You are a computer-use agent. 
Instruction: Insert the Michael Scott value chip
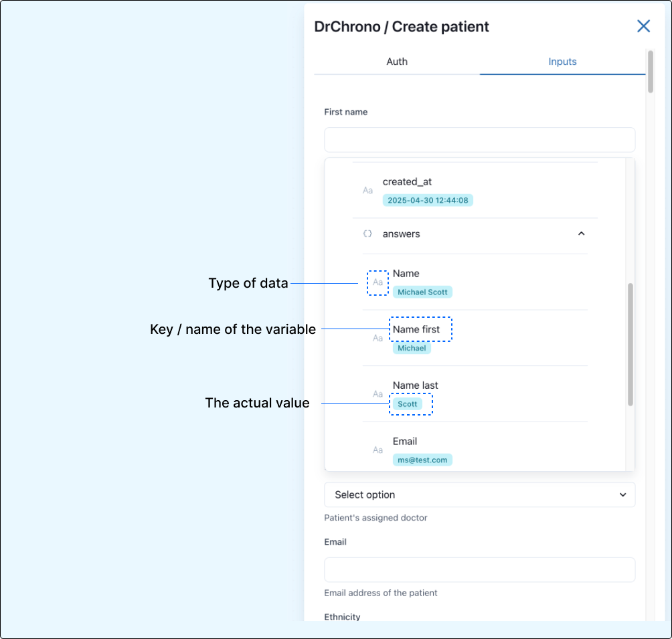pyautogui.click(x=422, y=292)
